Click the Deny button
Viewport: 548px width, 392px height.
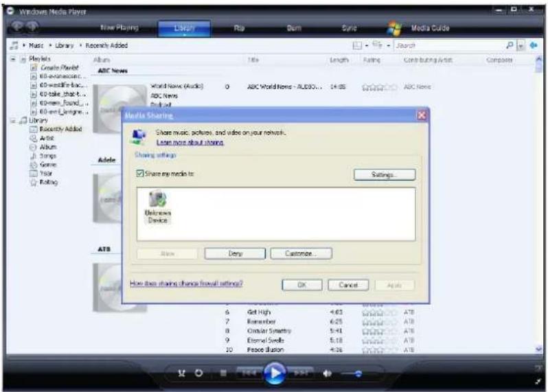coord(235,253)
